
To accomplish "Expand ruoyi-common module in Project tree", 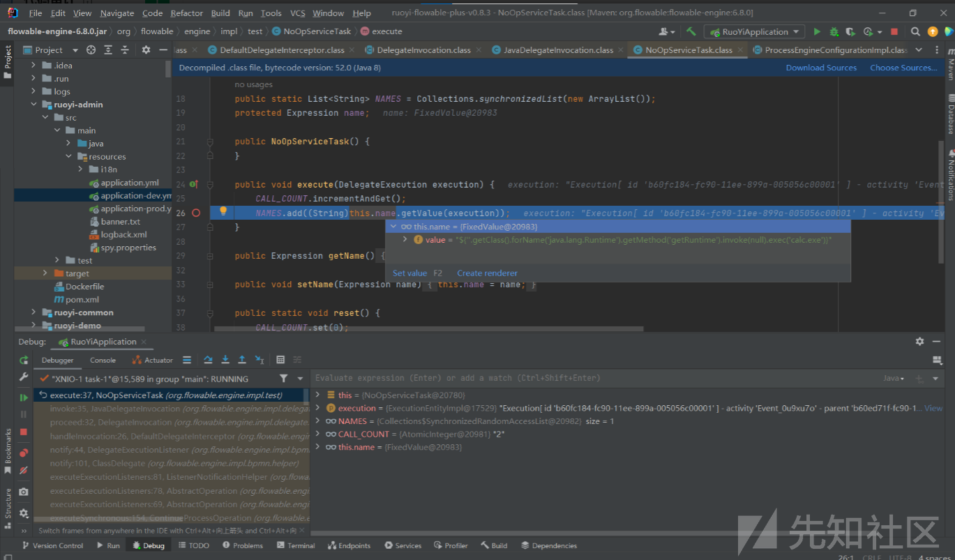I will pyautogui.click(x=33, y=312).
